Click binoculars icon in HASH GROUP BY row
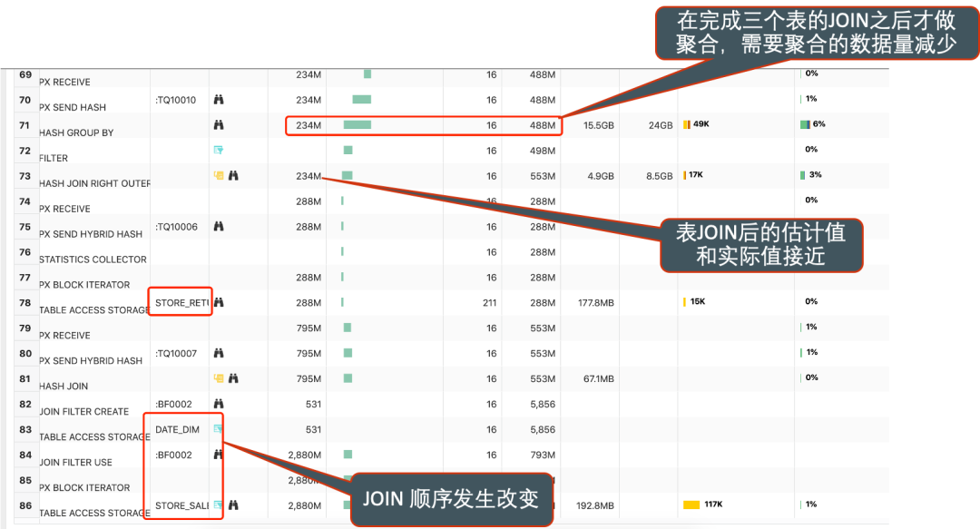The width and height of the screenshot is (980, 529). [219, 125]
